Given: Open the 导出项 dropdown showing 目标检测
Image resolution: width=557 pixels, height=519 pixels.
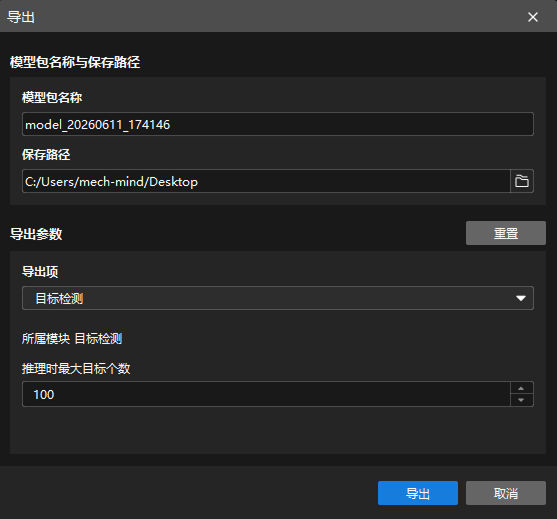Looking at the screenshot, I should [277, 298].
